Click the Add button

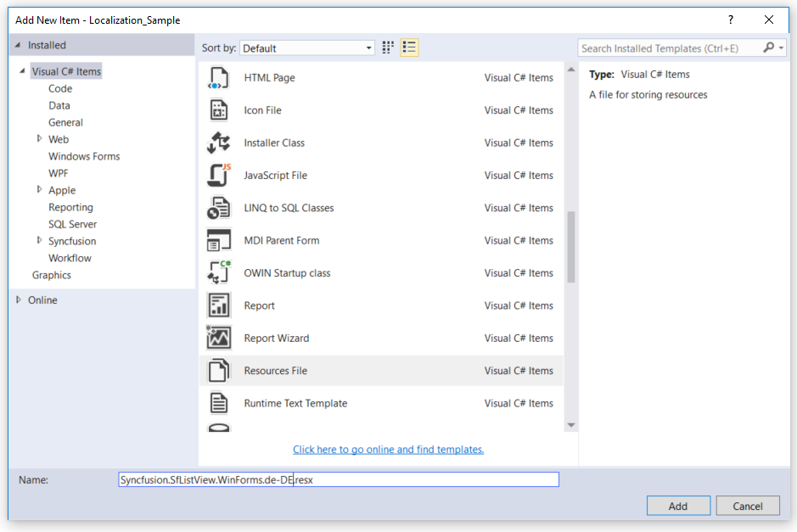click(x=678, y=506)
